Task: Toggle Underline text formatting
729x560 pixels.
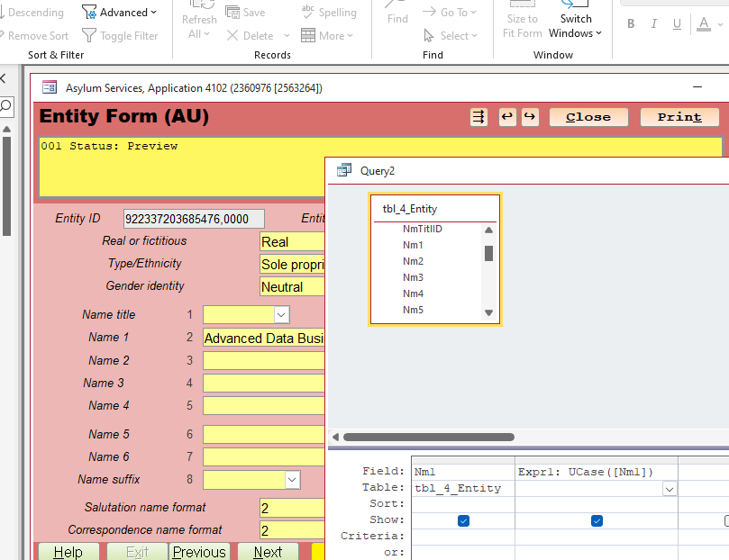Action: click(x=677, y=23)
